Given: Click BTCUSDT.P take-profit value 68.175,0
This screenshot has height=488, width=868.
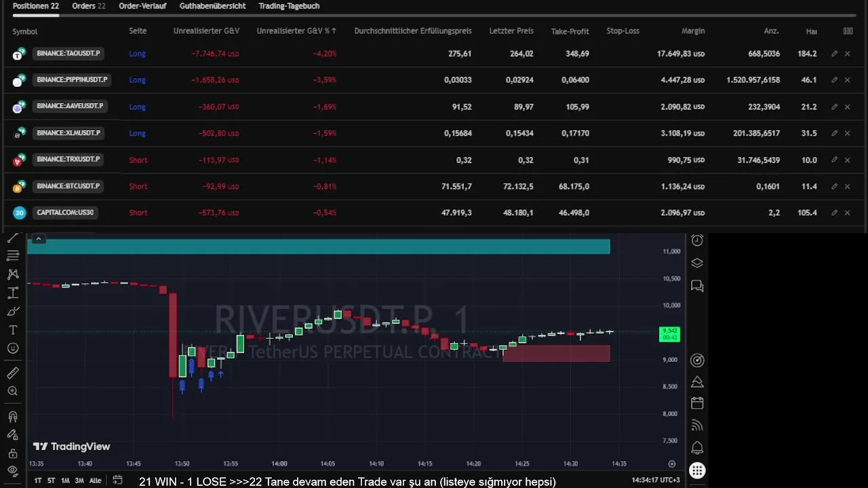Looking at the screenshot, I should tap(573, 186).
